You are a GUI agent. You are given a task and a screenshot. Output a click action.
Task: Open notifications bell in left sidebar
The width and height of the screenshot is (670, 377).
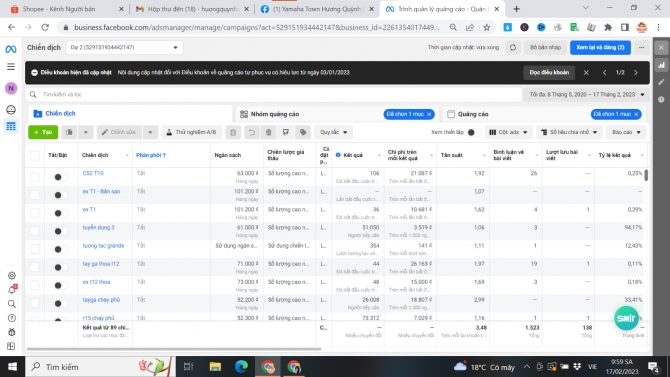click(12, 290)
